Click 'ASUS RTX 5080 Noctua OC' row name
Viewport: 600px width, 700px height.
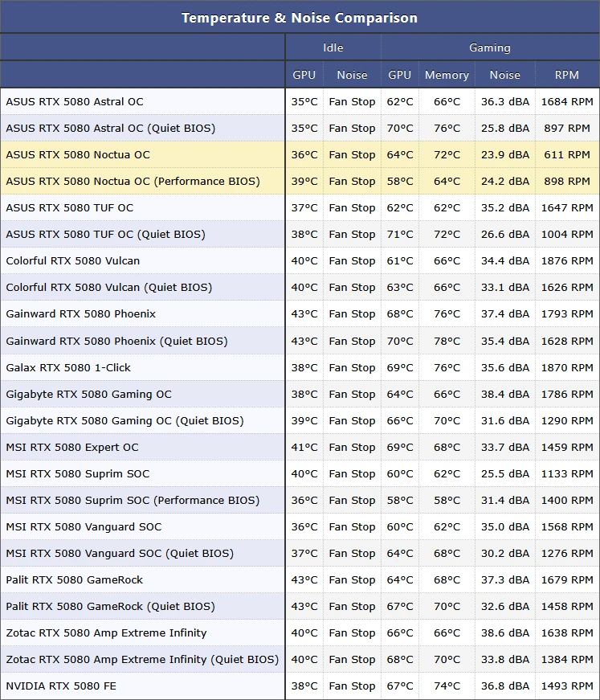(78, 154)
